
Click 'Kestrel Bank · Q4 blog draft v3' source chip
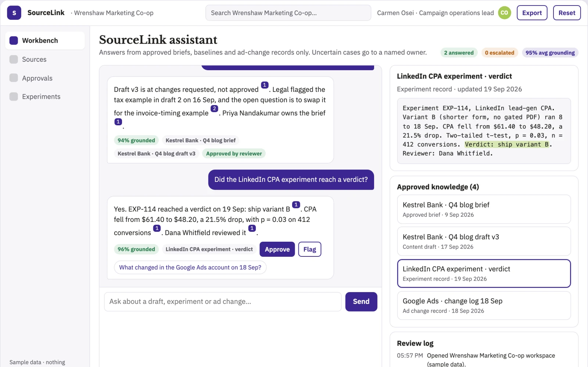pos(157,154)
